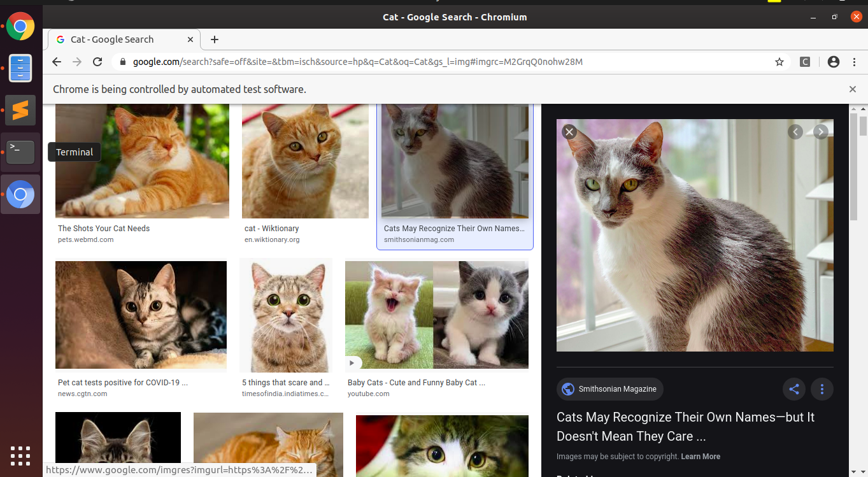
Task: Open the '5 things that scare' cat thumbnail
Action: 285,315
